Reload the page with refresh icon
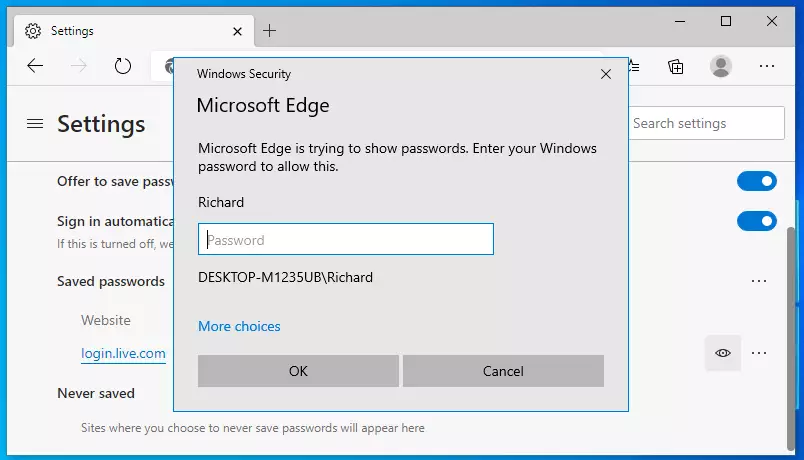 [x=123, y=66]
